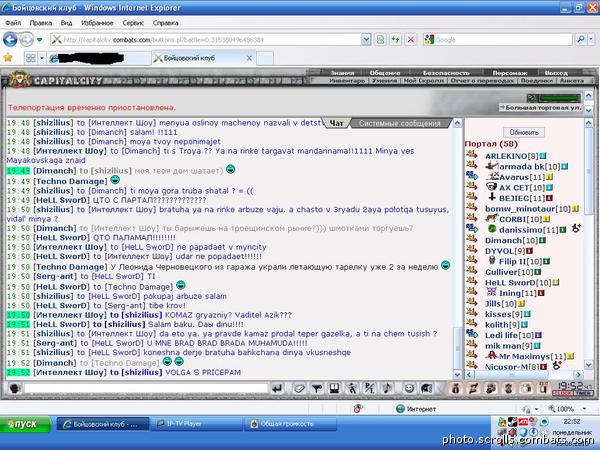Viewport: 600px width, 450px height.
Task: Open the Анкета link
Action: point(572,81)
